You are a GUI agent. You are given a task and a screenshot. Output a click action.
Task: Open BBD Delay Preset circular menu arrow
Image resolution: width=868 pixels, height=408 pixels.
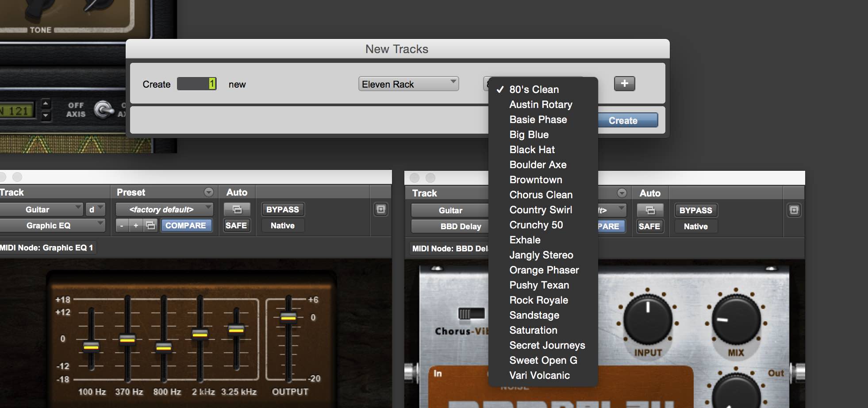point(622,193)
